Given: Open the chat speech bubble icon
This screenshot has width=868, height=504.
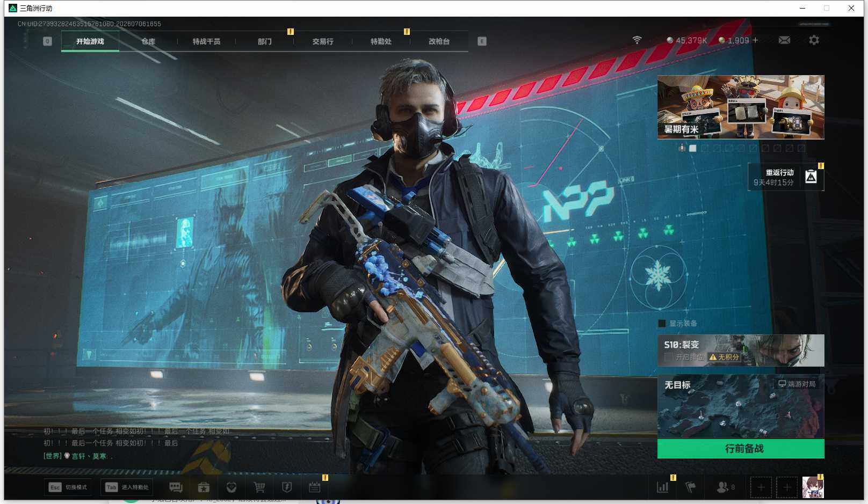Looking at the screenshot, I should pos(176,487).
